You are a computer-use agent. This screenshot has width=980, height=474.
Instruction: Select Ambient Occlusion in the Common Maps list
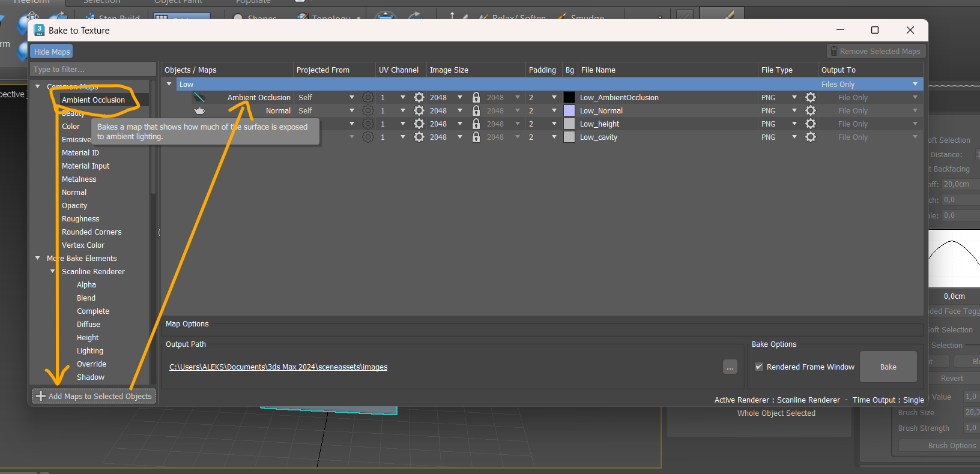[x=93, y=100]
